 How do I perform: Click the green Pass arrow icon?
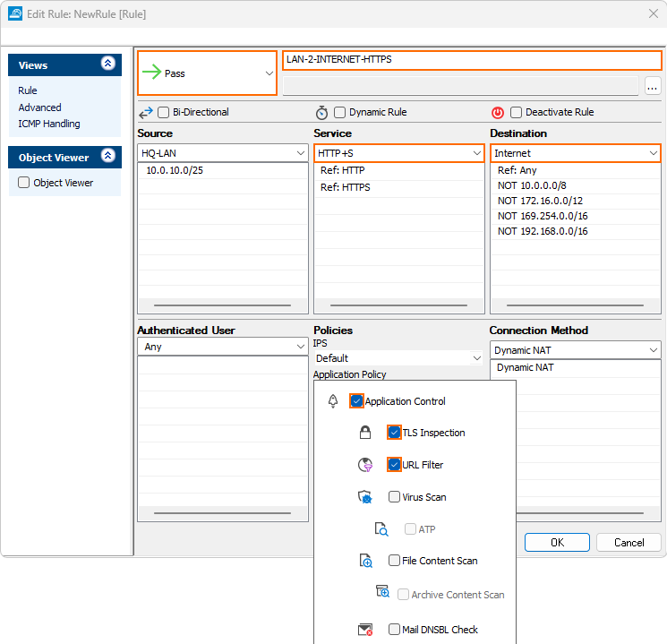tap(151, 72)
